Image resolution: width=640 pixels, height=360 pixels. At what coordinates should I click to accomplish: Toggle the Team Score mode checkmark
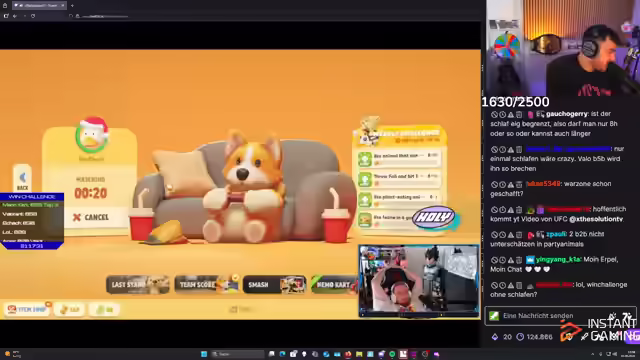235,278
